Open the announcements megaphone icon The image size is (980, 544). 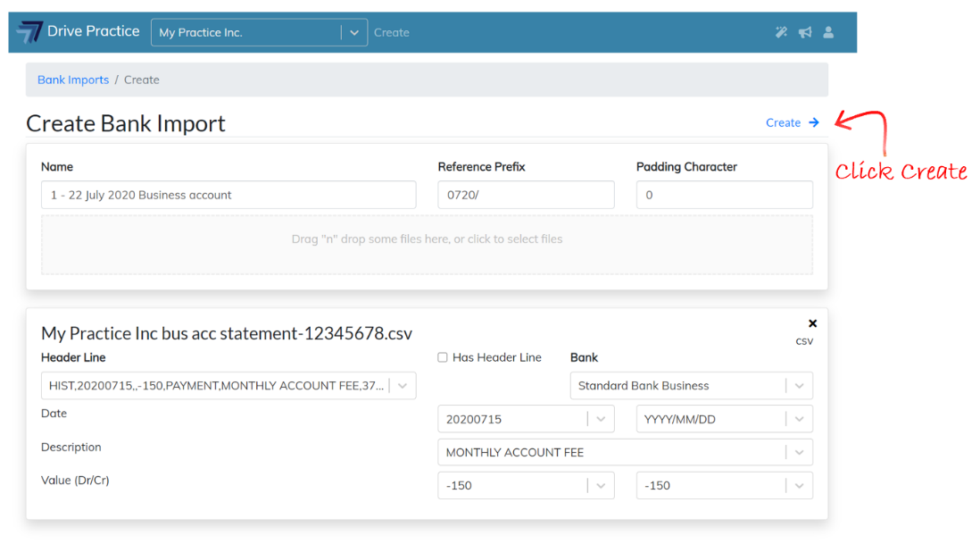pyautogui.click(x=805, y=32)
